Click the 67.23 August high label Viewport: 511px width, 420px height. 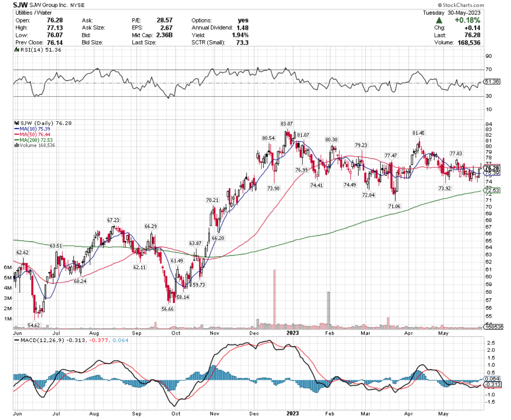click(114, 220)
